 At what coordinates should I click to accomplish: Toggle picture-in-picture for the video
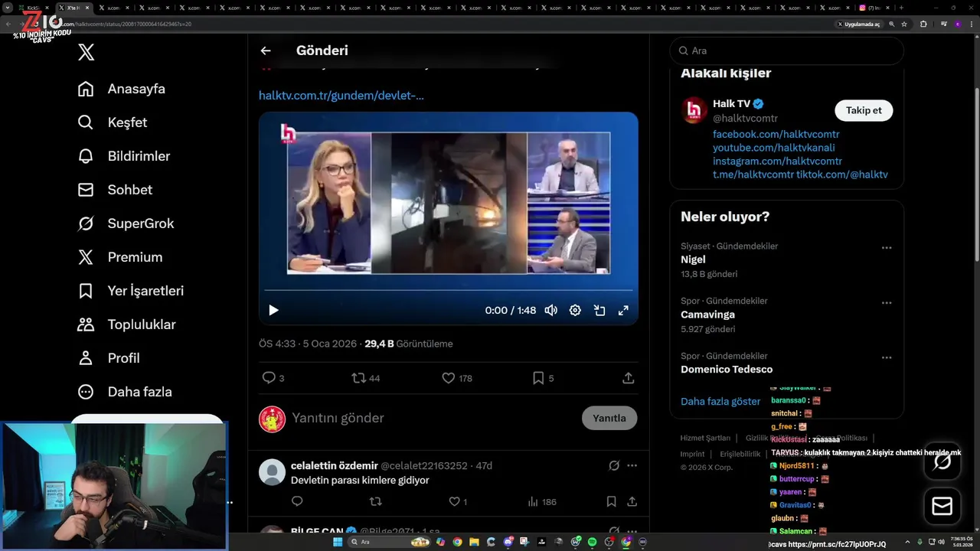click(x=599, y=310)
